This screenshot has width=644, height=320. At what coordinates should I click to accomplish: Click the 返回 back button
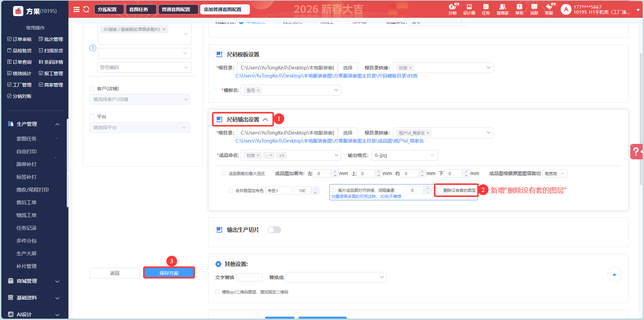[114, 273]
